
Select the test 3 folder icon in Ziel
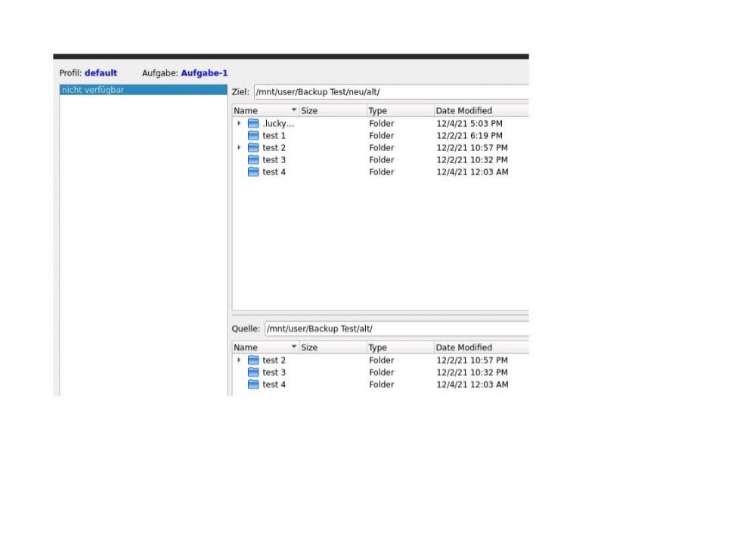253,160
